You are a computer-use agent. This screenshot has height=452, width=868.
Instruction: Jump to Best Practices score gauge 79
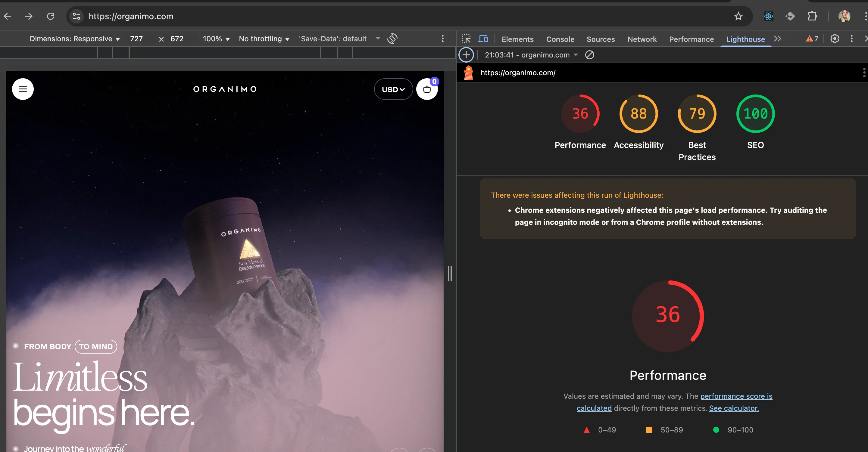point(697,114)
